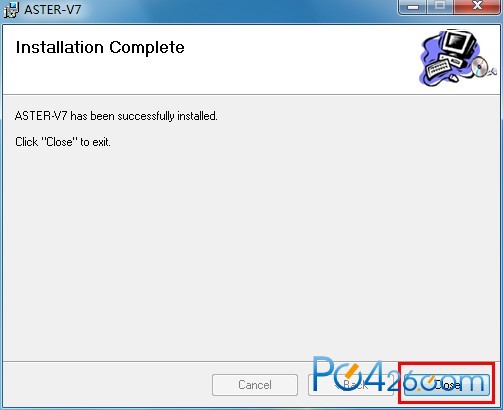
Task: Click the Installation Complete heading
Action: point(100,47)
